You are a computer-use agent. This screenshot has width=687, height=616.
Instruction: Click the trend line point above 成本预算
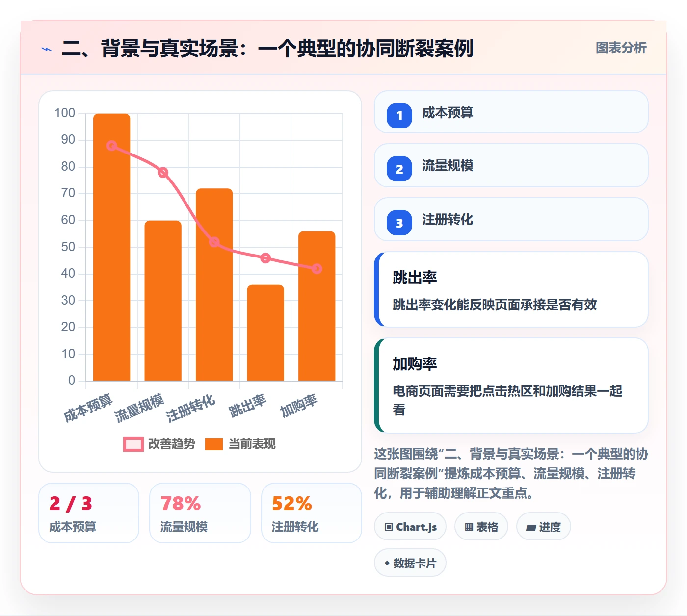point(112,146)
